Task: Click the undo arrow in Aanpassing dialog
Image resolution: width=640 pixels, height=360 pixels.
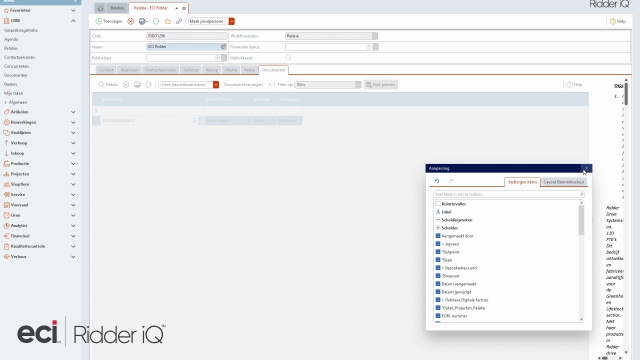Action: pyautogui.click(x=437, y=181)
